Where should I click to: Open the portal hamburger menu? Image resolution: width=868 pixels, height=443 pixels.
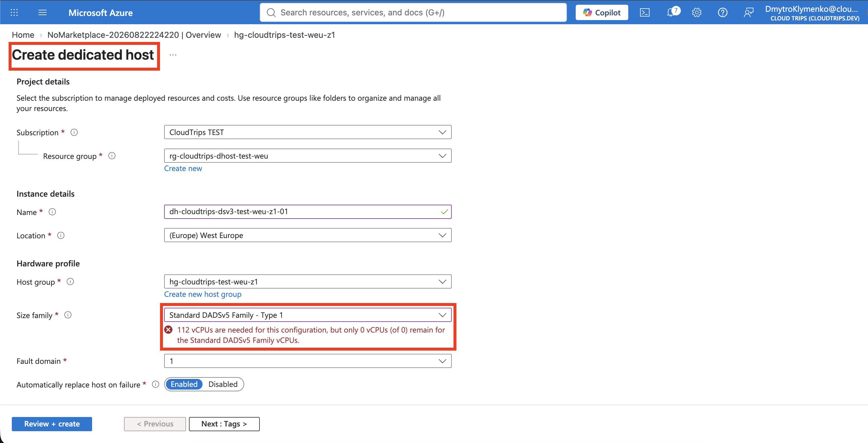point(43,12)
